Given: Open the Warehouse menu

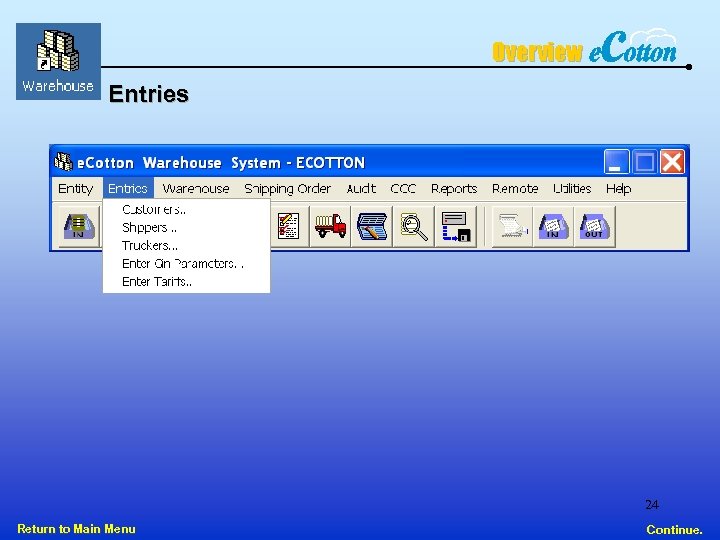Looking at the screenshot, I should point(196,189).
